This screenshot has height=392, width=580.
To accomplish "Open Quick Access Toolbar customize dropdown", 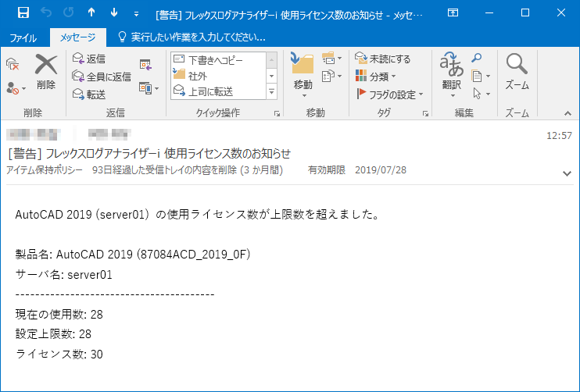I will coord(136,14).
